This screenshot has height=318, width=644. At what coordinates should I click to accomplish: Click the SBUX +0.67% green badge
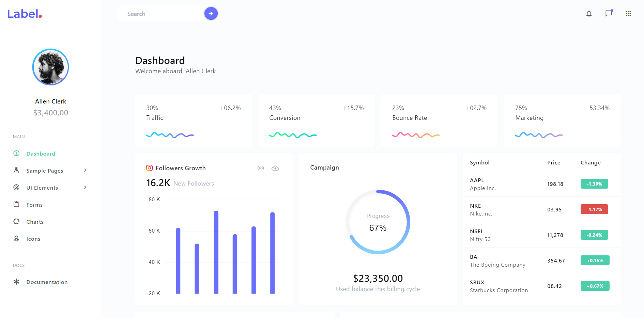click(595, 286)
